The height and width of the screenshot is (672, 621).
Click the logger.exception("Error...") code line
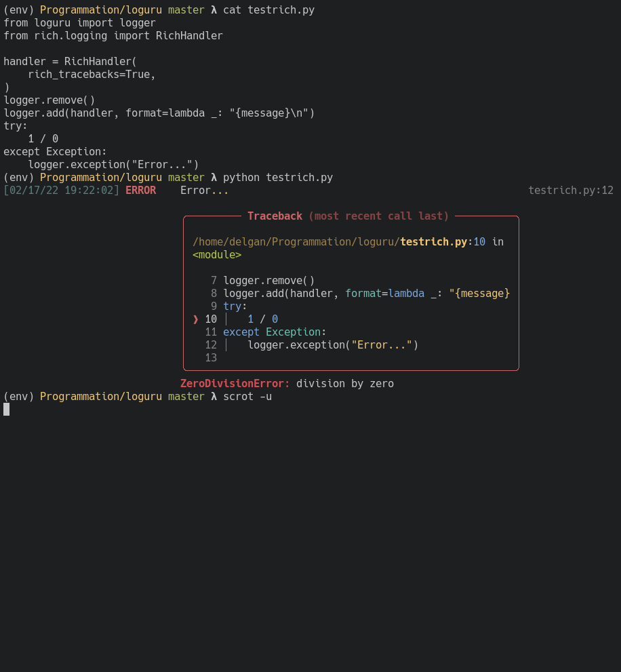334,344
